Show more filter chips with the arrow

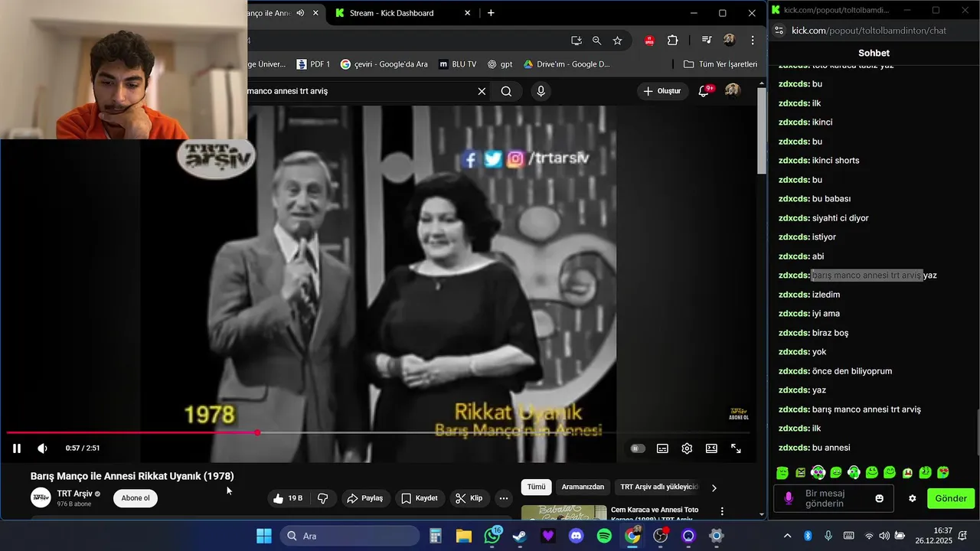pos(714,487)
